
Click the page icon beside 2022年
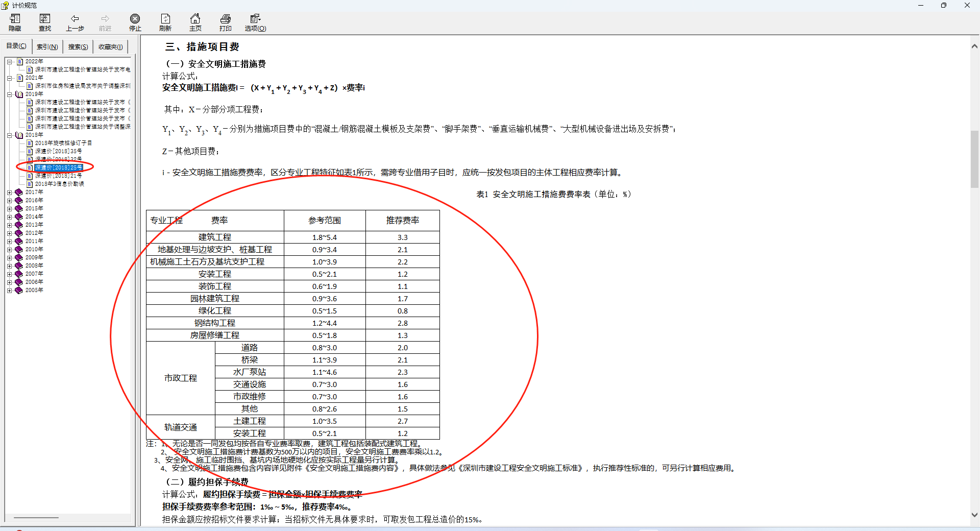point(20,62)
